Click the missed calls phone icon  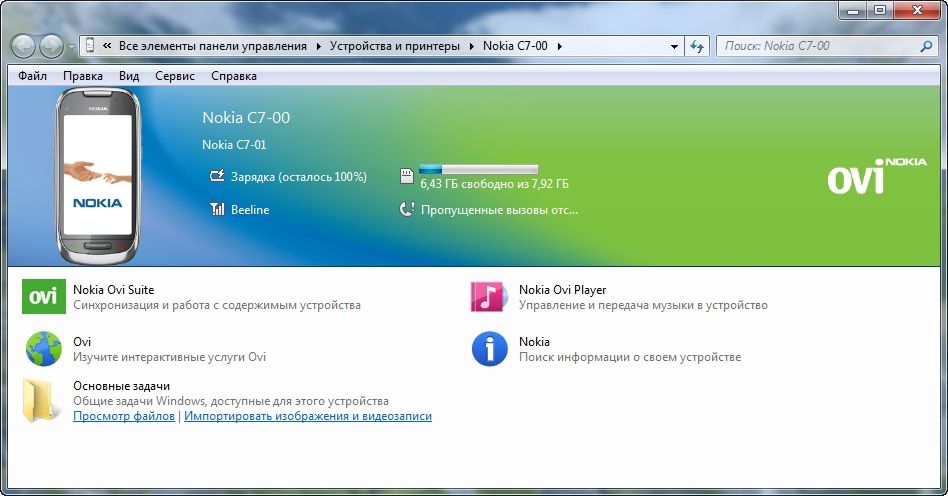point(407,210)
